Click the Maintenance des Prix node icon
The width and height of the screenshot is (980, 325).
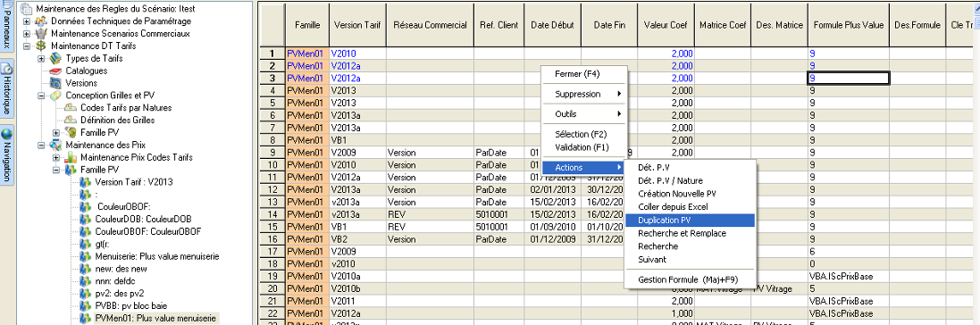point(56,145)
